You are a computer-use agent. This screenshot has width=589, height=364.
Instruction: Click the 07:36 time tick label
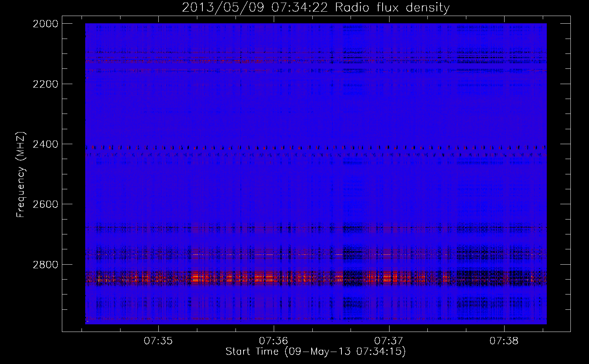point(273,341)
